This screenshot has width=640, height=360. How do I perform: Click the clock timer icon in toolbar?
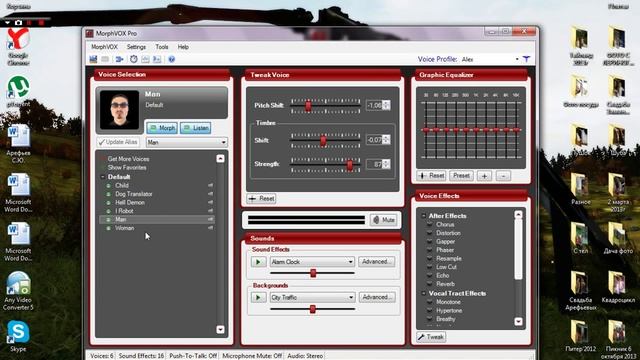(x=133, y=59)
